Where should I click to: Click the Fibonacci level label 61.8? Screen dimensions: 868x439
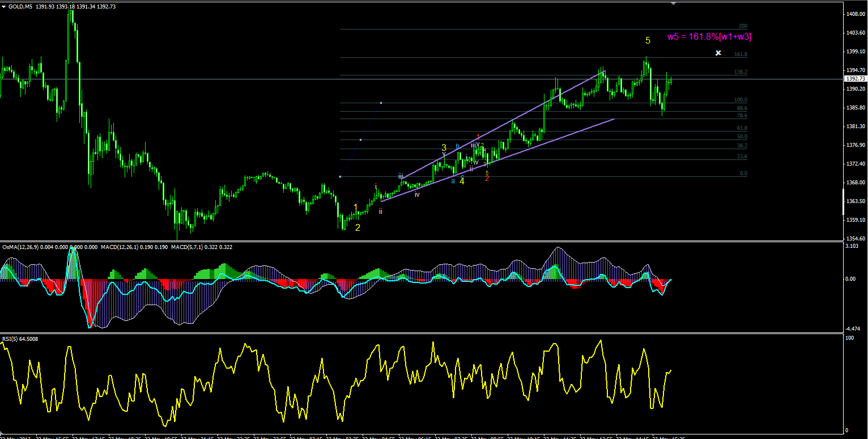tap(742, 128)
